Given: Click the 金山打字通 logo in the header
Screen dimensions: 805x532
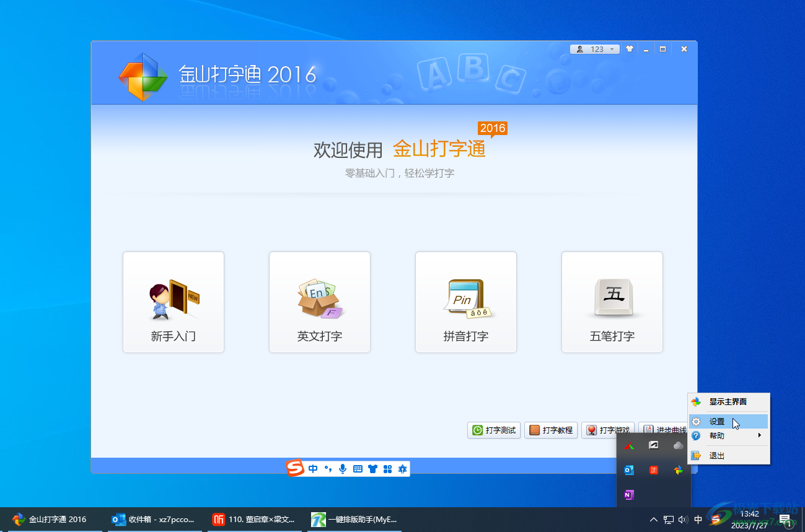Looking at the screenshot, I should click(144, 76).
